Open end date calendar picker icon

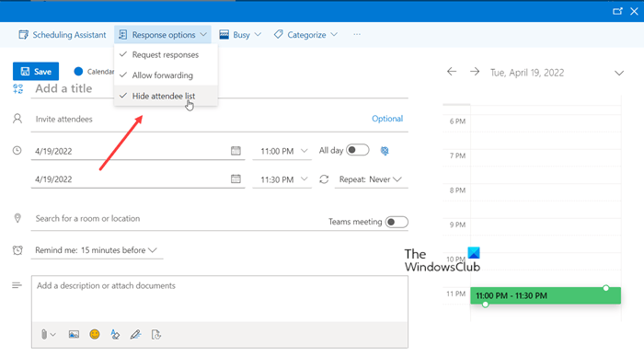tap(236, 178)
